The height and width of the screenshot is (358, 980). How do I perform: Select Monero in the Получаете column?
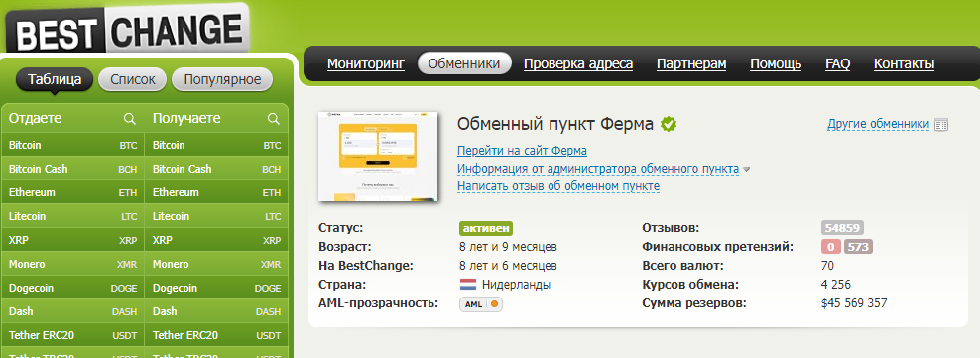[x=216, y=264]
